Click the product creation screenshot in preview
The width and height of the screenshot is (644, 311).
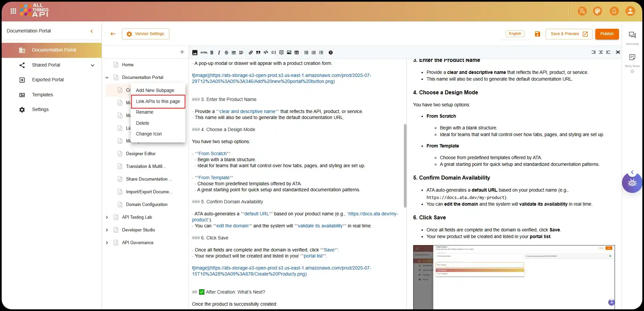tap(514, 277)
